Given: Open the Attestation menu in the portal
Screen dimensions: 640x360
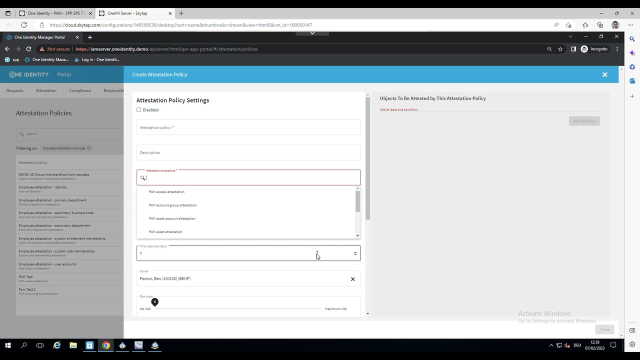Looking at the screenshot, I should (x=46, y=91).
